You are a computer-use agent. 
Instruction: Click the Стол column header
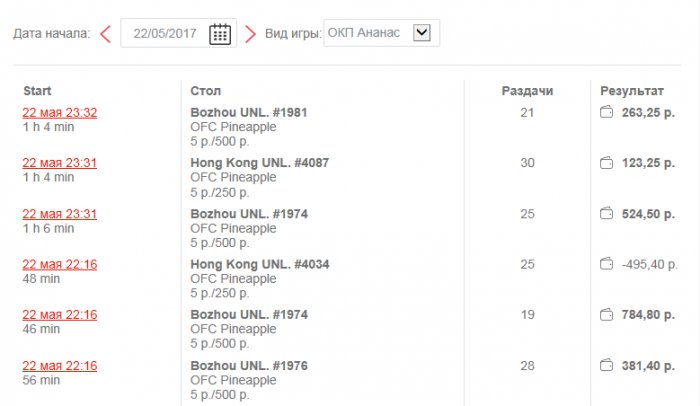click(x=206, y=91)
